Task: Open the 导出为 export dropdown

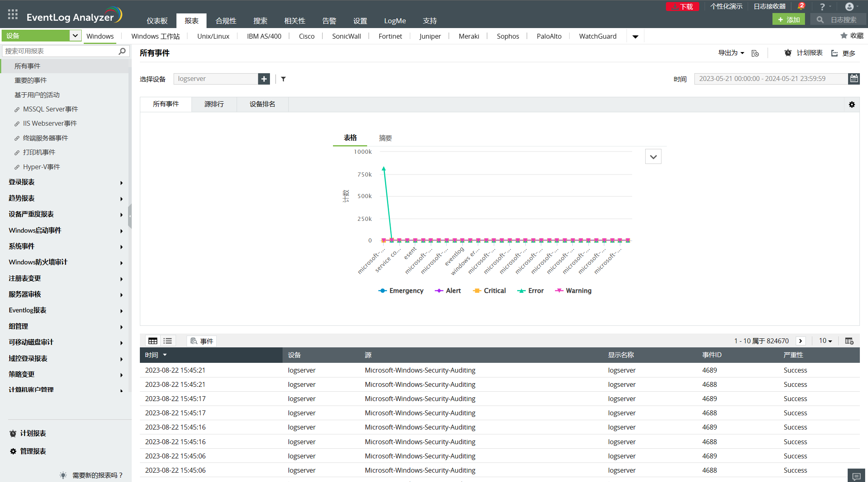Action: 731,53
